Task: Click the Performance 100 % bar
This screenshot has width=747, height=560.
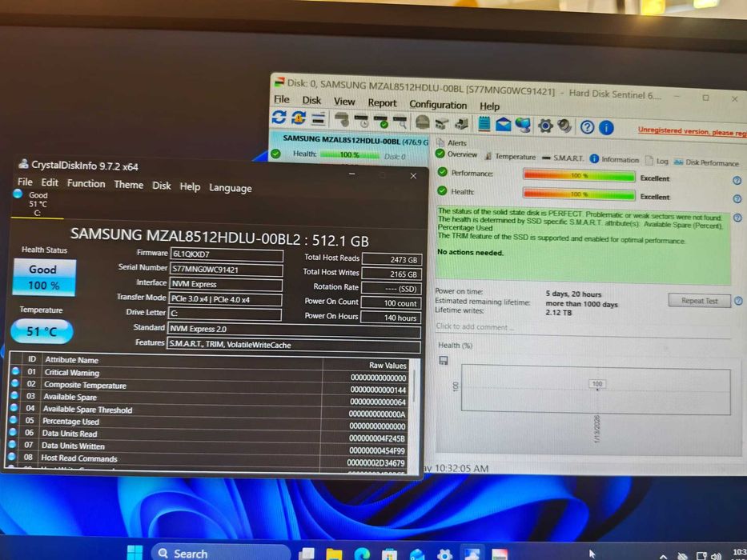Action: 579,176
